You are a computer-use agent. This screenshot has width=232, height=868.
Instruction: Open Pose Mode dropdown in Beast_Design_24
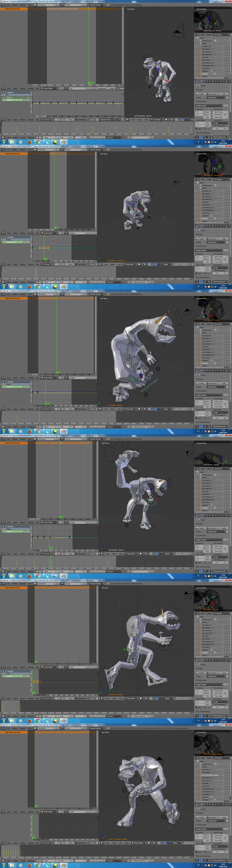coord(131,554)
